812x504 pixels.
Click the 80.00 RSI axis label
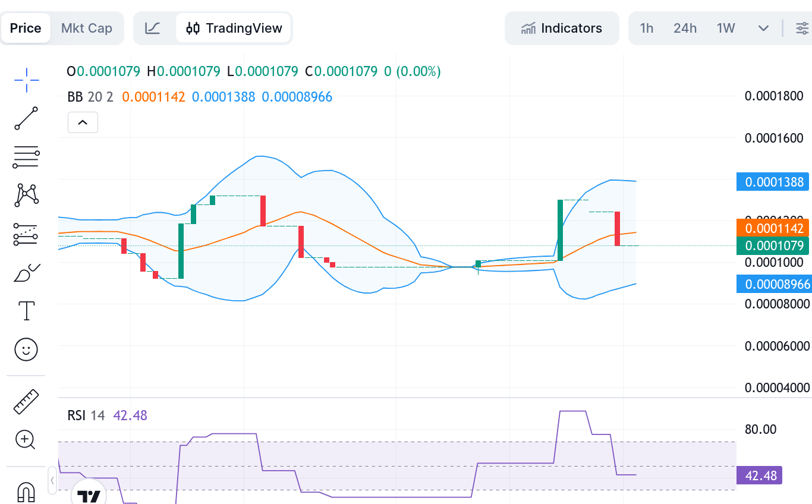tap(760, 429)
